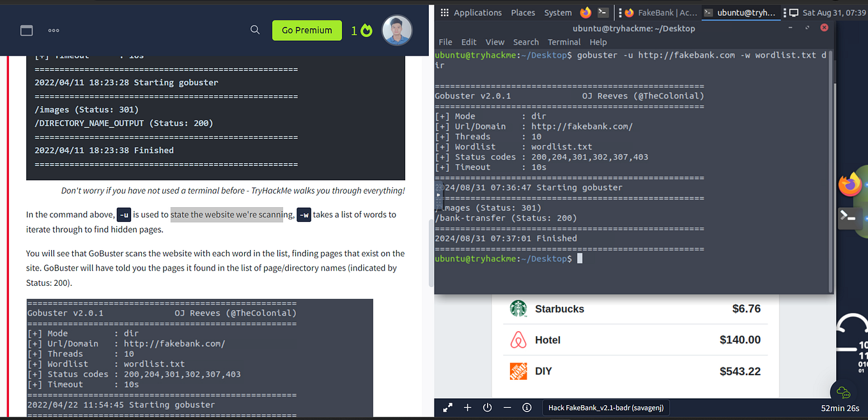Click the terminal shortcut on the VM's right edge
The height and width of the screenshot is (420, 868).
[x=849, y=218]
